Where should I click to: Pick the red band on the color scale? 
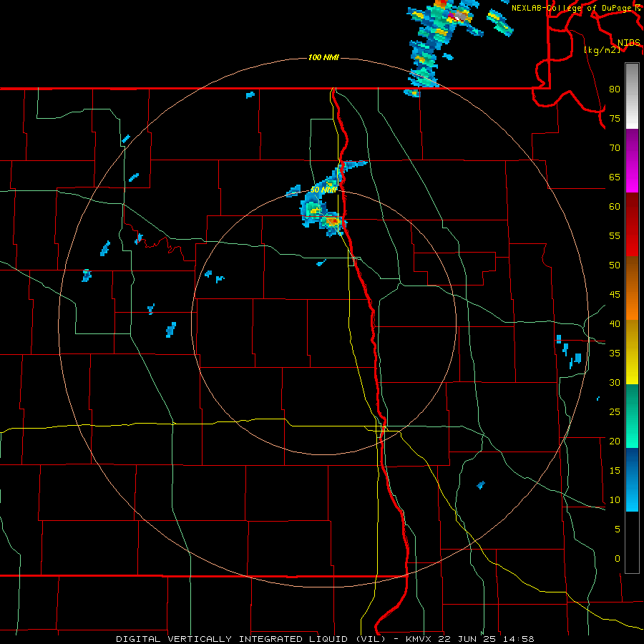632,225
